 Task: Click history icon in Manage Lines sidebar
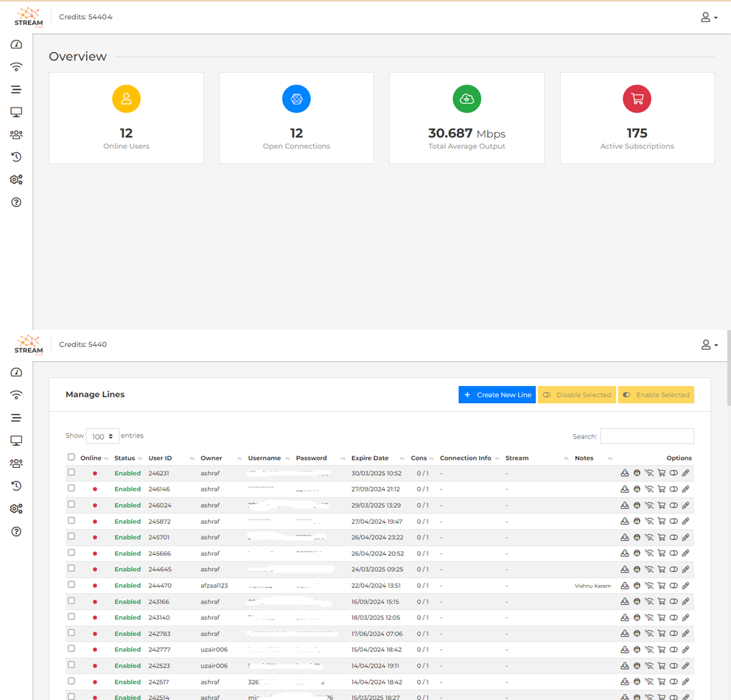[x=16, y=486]
